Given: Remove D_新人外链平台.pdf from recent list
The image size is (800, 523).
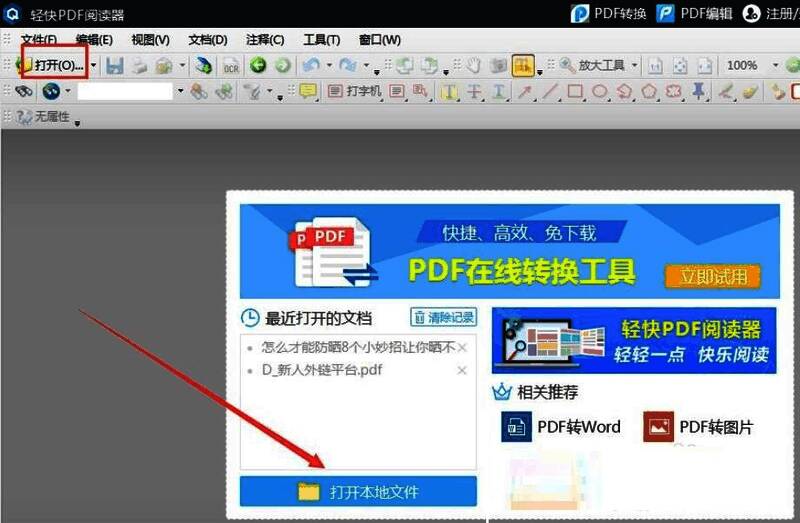Looking at the screenshot, I should (462, 370).
